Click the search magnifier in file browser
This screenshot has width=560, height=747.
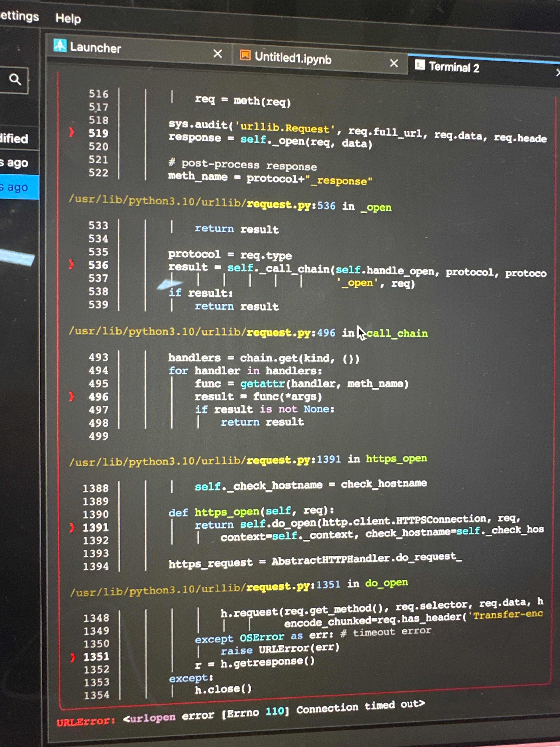(15, 80)
